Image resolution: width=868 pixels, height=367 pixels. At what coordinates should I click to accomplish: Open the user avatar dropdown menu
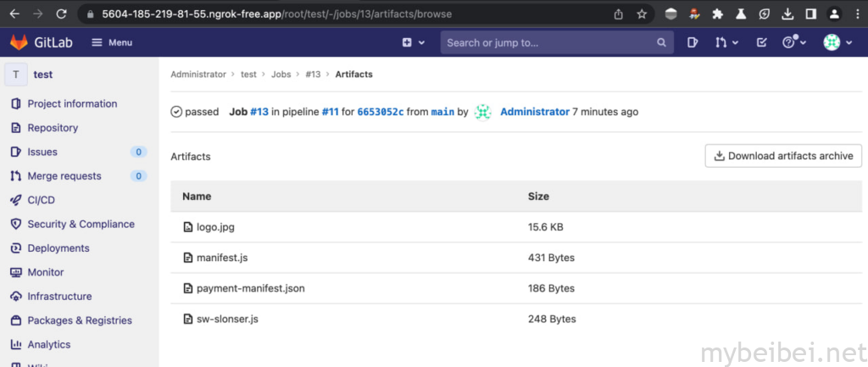pyautogui.click(x=837, y=42)
